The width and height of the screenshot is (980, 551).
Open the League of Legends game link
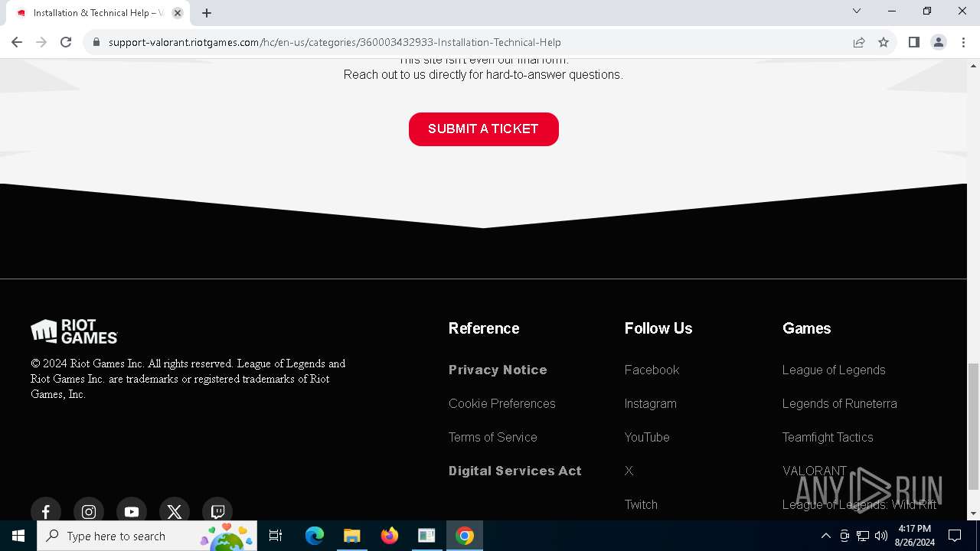pyautogui.click(x=834, y=370)
